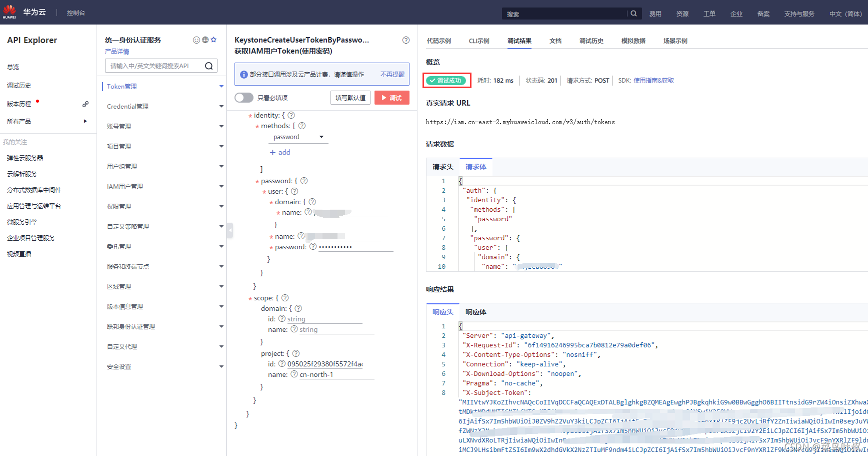Open the 场景示例 tab
This screenshot has height=456, width=868.
click(675, 41)
